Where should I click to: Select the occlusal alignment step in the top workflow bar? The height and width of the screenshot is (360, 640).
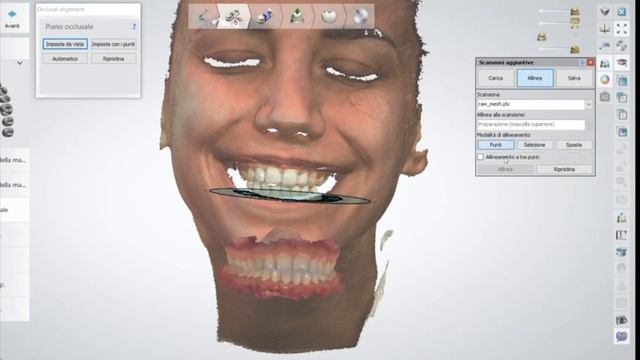point(234,17)
